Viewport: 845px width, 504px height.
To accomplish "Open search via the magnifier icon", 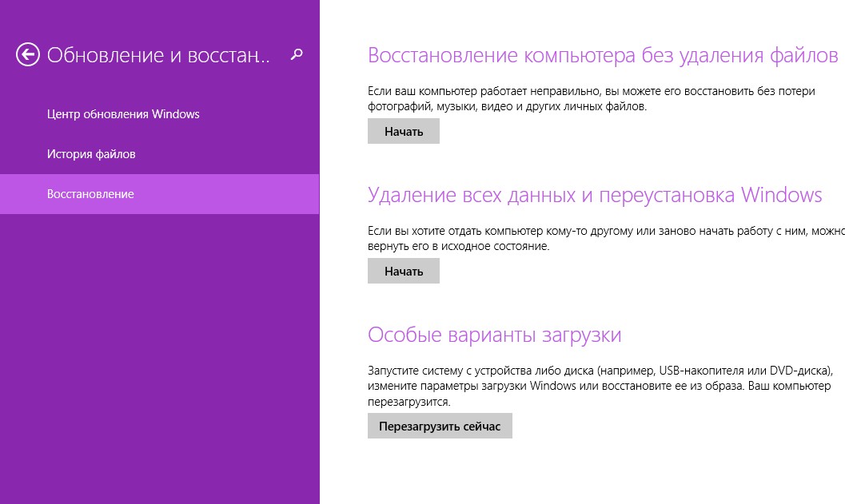I will pos(297,54).
